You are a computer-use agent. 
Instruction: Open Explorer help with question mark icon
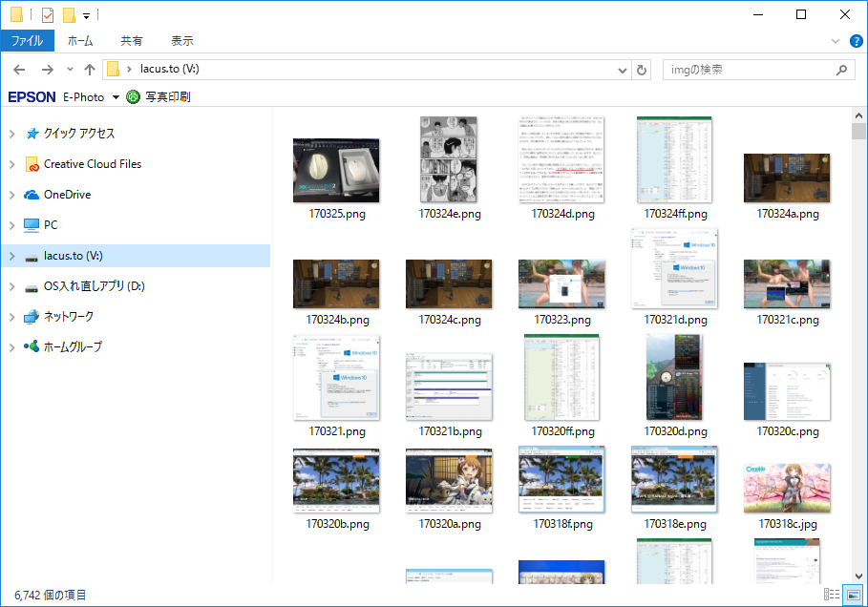[856, 41]
